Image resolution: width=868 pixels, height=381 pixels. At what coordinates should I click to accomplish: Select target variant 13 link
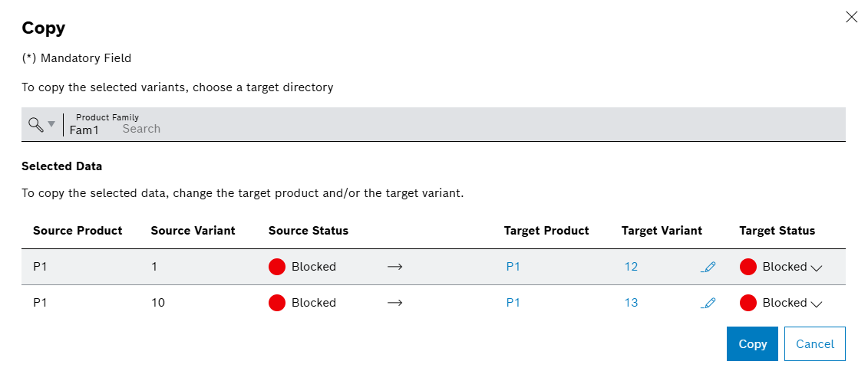click(x=631, y=303)
